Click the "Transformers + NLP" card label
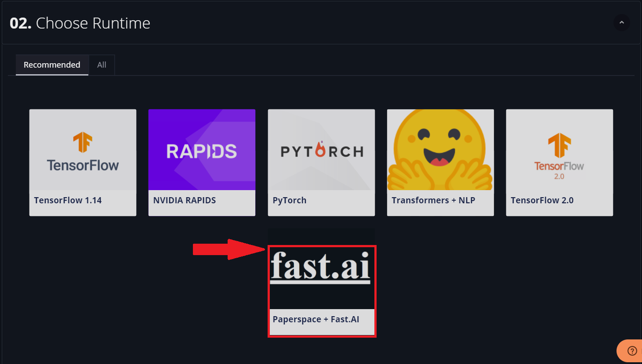This screenshot has height=364, width=642. tap(433, 201)
